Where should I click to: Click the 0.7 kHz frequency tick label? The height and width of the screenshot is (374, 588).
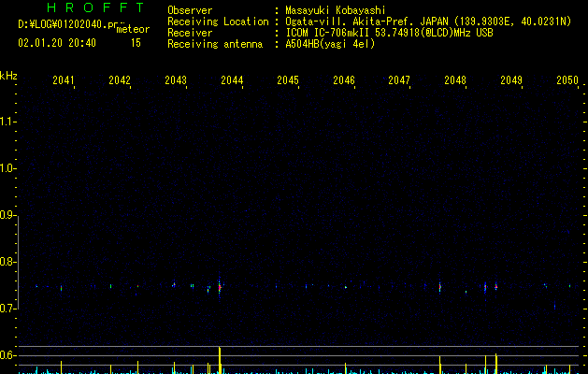[7, 309]
